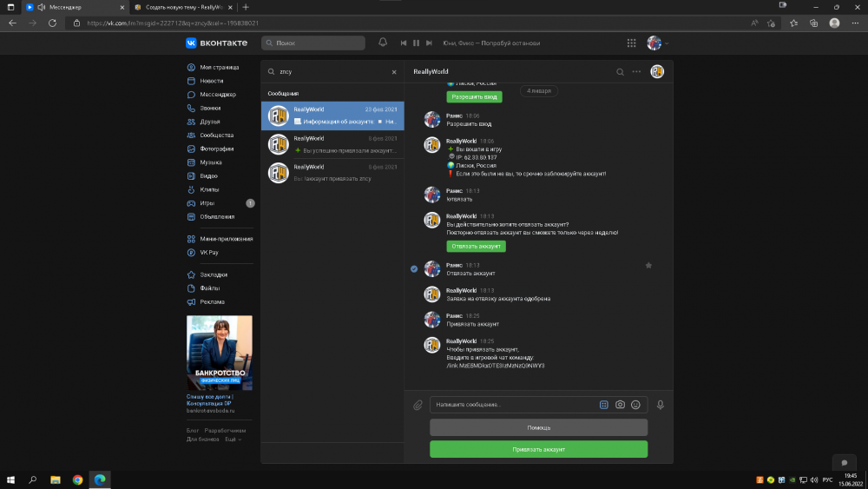The width and height of the screenshot is (868, 489).
Task: Open the VK notifications bell
Action: point(383,43)
